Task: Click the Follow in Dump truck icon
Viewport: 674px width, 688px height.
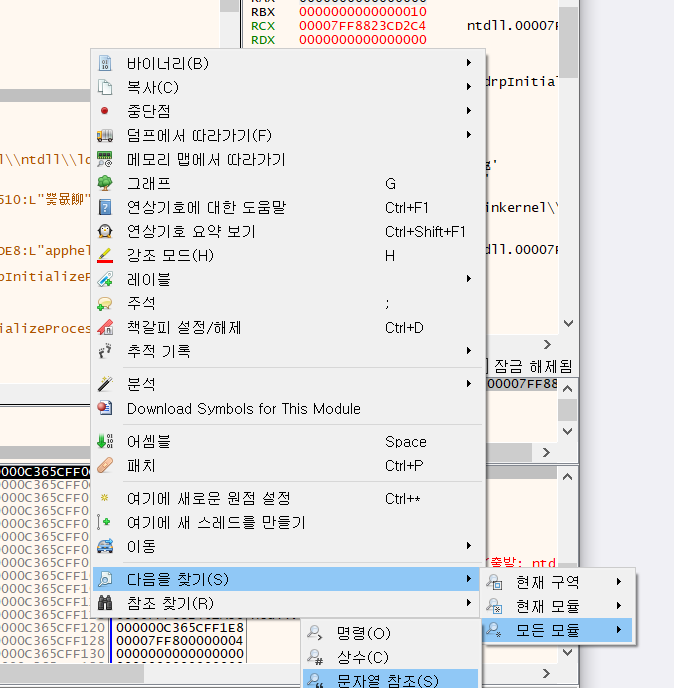Action: (105, 135)
